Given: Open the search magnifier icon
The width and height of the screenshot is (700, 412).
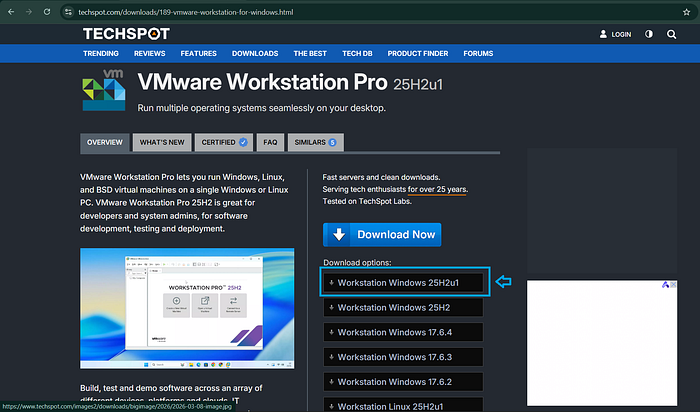Looking at the screenshot, I should coord(671,34).
